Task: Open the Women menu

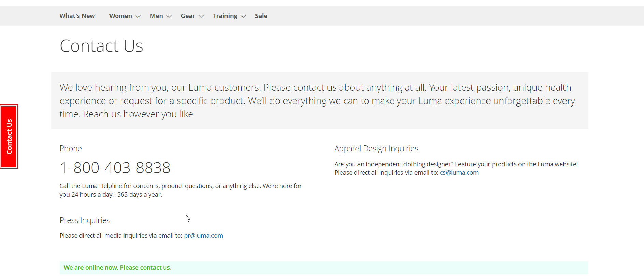Action: point(121,16)
